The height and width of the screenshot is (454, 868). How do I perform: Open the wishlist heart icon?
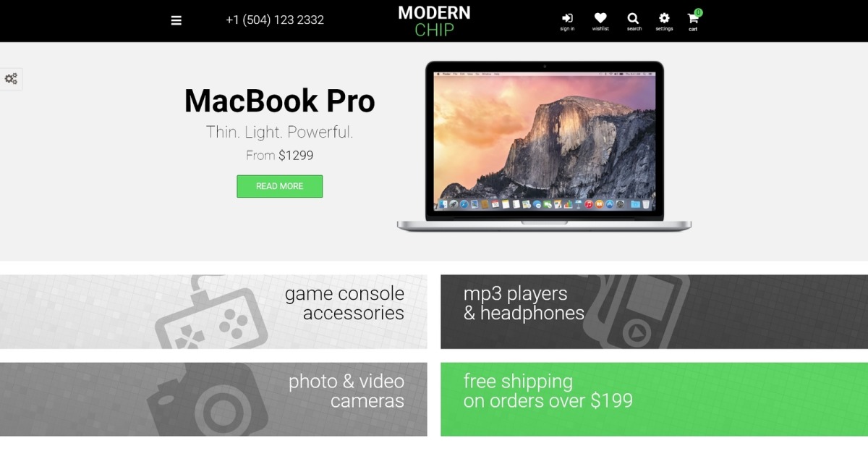coord(600,18)
